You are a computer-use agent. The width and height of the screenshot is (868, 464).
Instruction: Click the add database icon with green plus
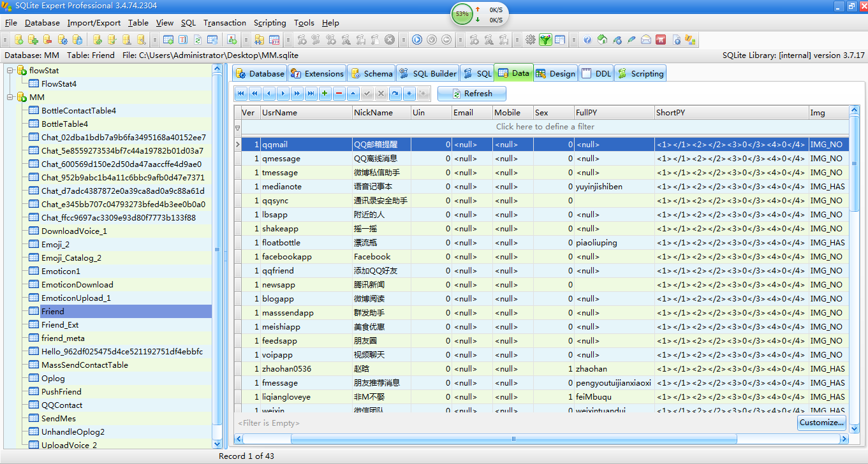[x=33, y=40]
